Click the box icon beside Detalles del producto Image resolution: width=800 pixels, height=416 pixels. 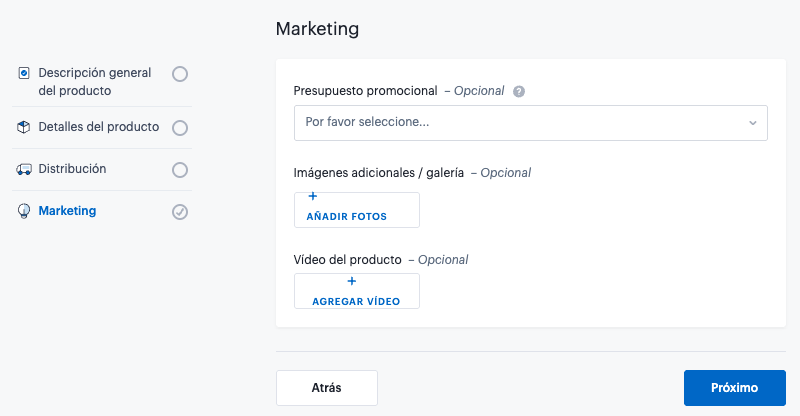[24, 127]
